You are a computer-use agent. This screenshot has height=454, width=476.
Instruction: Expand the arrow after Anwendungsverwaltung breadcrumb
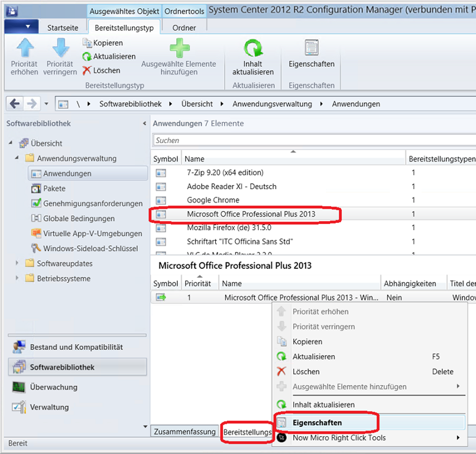[322, 104]
